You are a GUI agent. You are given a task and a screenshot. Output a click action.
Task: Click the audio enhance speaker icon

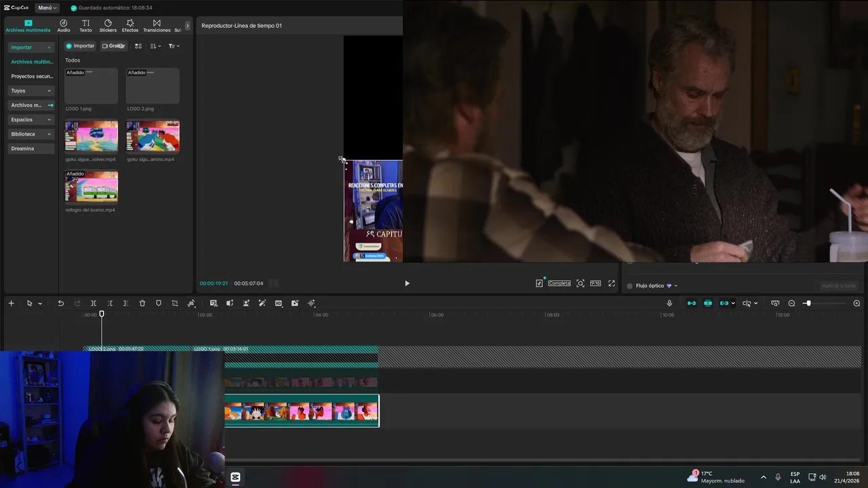click(x=230, y=303)
